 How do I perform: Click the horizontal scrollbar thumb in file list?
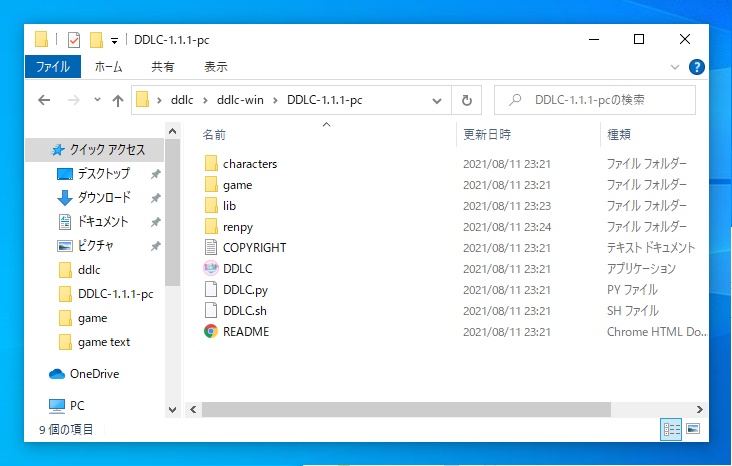pyautogui.click(x=406, y=410)
